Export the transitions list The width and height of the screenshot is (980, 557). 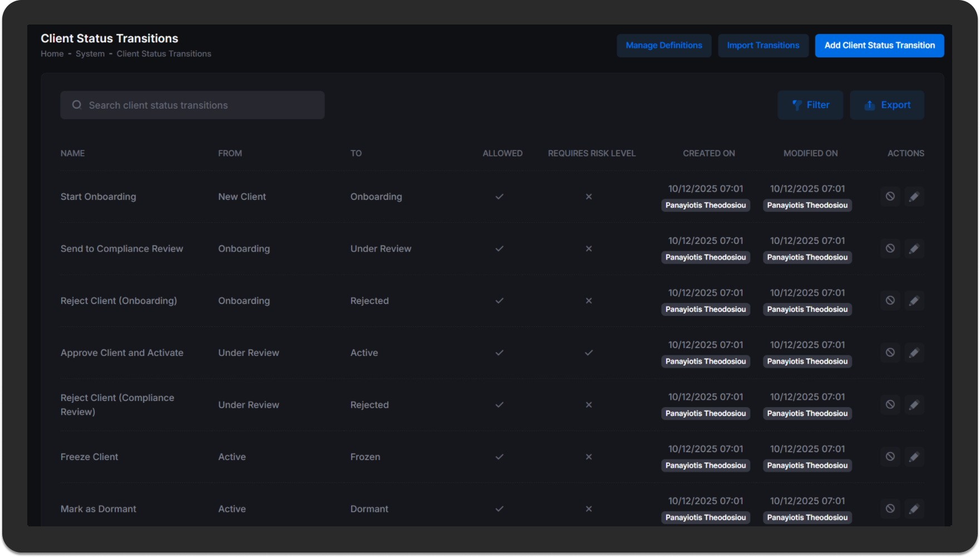887,105
